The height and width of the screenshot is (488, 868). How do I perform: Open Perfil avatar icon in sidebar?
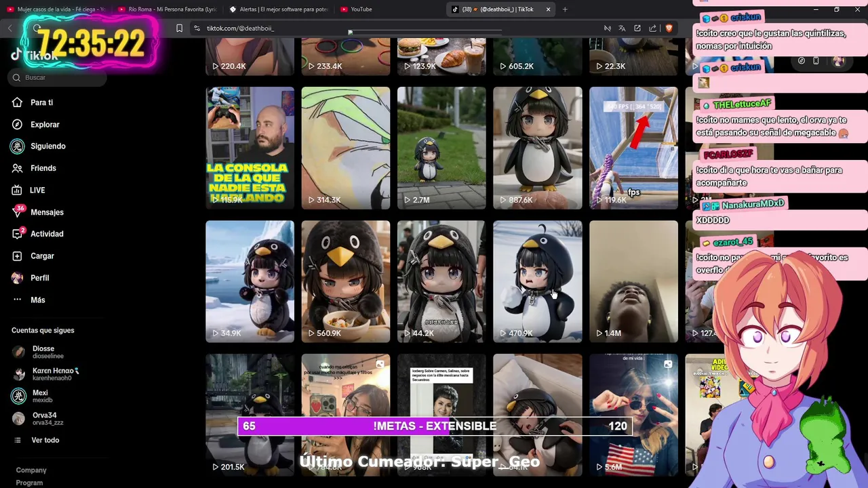(x=18, y=278)
